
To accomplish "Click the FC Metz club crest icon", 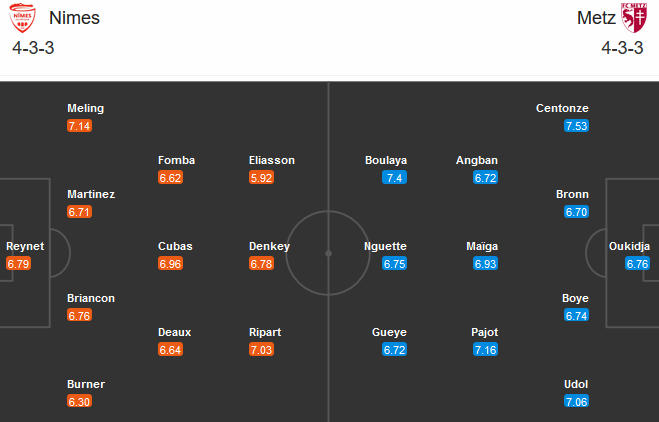I will (x=635, y=17).
